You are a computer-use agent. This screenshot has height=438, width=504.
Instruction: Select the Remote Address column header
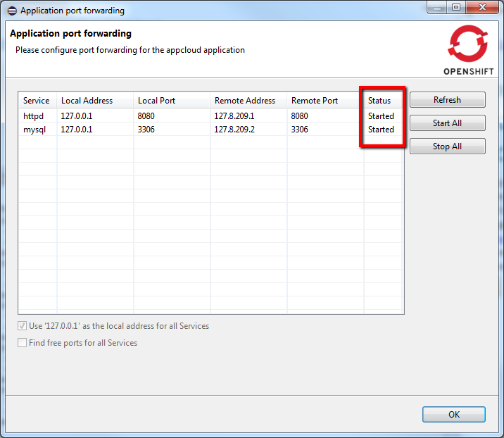coord(245,101)
